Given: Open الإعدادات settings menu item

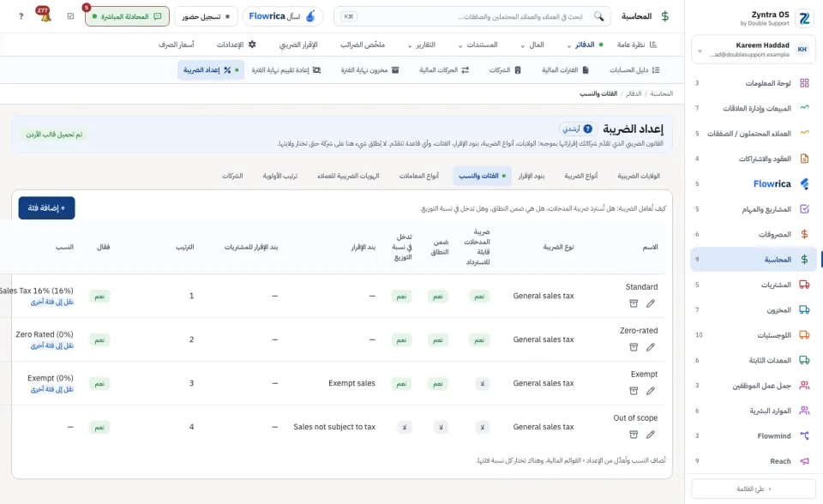Looking at the screenshot, I should click(237, 45).
